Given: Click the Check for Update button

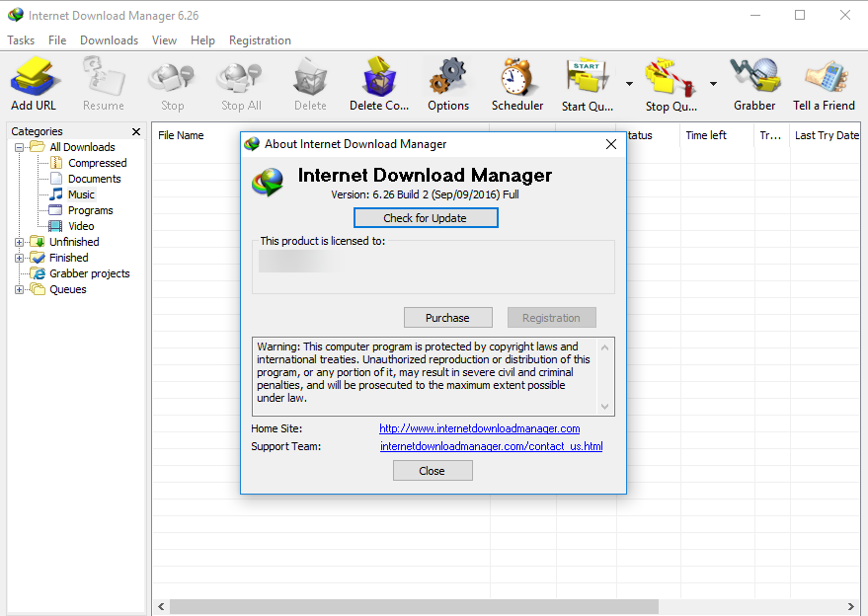Looking at the screenshot, I should pyautogui.click(x=426, y=218).
